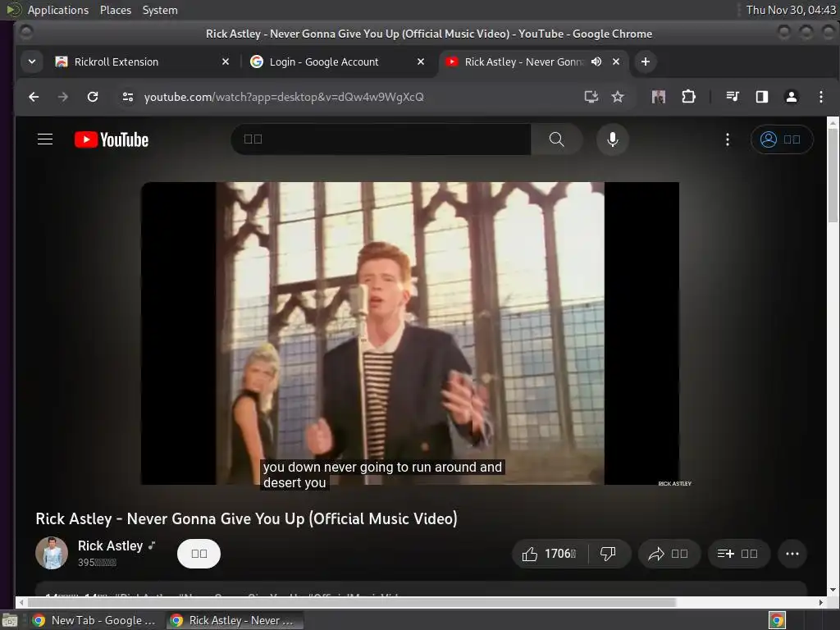Subscribe to Rick Astley channel
Viewport: 840px width, 630px height.
click(199, 554)
